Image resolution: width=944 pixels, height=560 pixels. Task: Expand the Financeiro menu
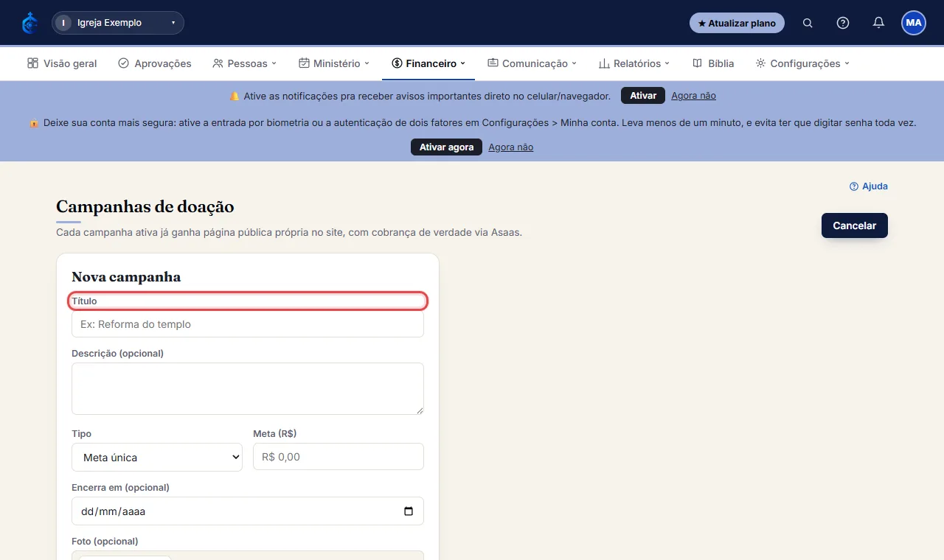coord(428,63)
